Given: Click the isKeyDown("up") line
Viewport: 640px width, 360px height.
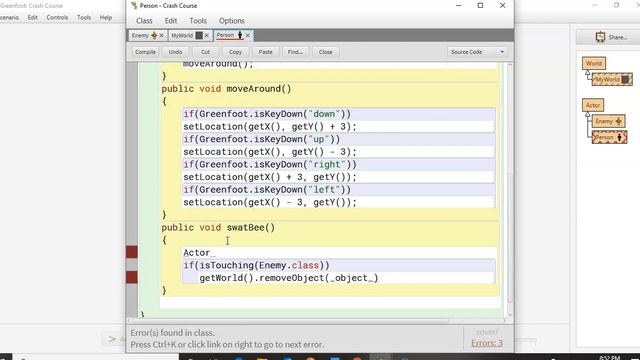Looking at the screenshot, I should [x=339, y=139].
